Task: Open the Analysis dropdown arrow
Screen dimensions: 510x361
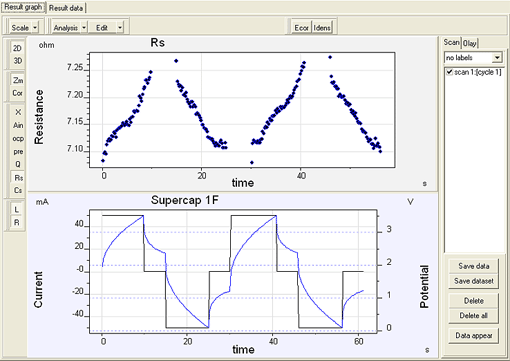Action: (x=84, y=28)
